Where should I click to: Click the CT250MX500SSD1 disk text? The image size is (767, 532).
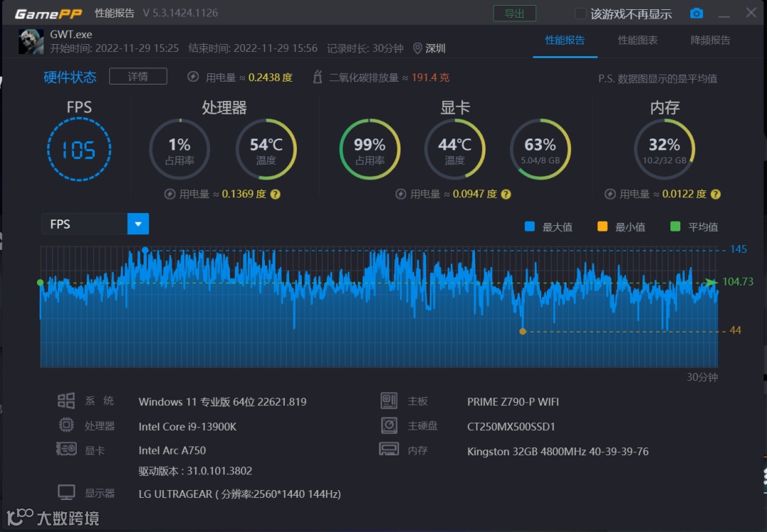[511, 427]
